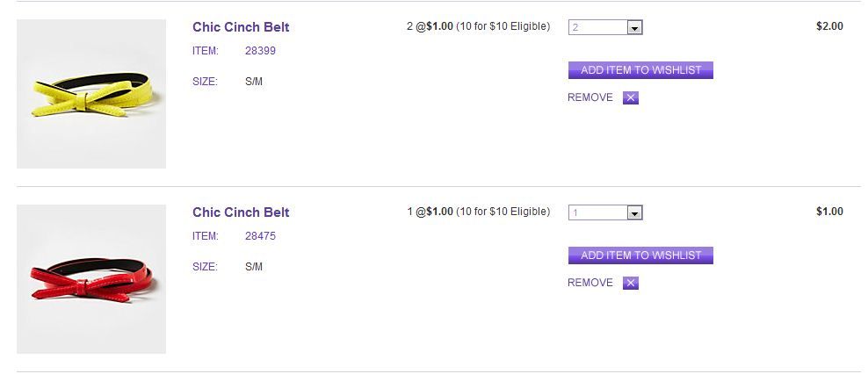Click the S/M size value for the yellow belt
The height and width of the screenshot is (374, 868).
(x=254, y=82)
